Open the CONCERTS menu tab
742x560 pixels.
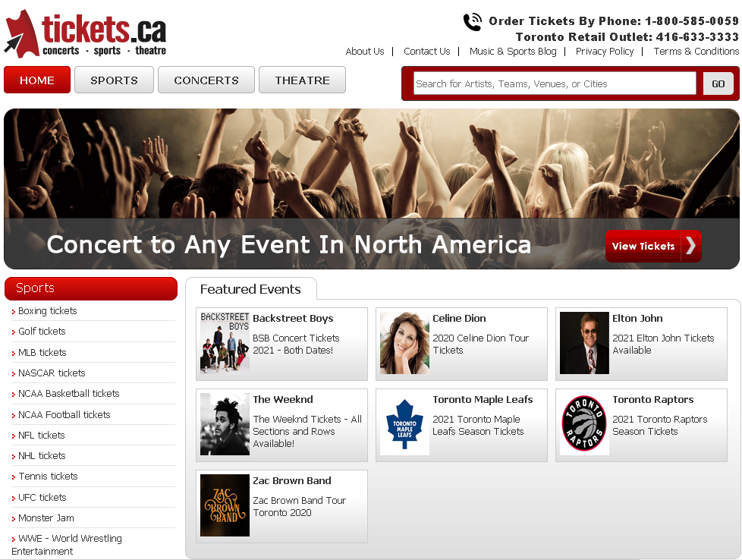(x=206, y=80)
